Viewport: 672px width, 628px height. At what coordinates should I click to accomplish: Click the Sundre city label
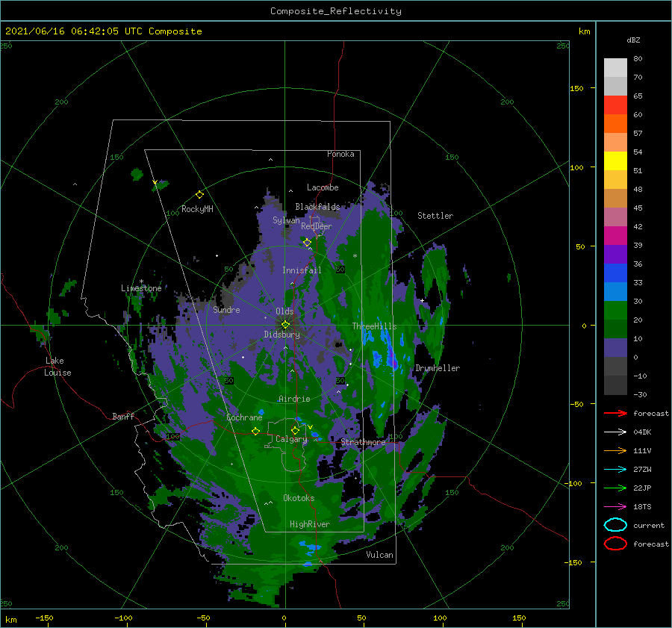tap(227, 310)
